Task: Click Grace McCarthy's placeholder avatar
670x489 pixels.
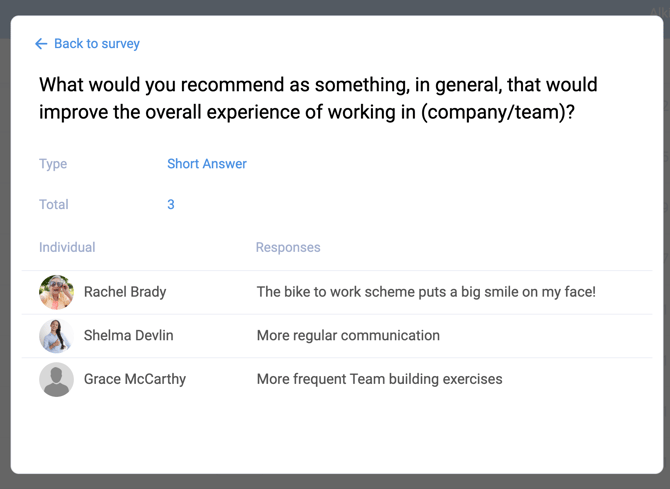Action: (x=56, y=380)
